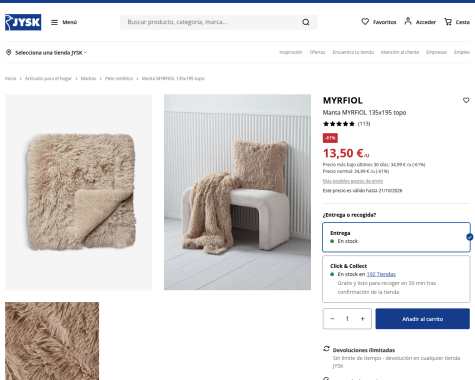This screenshot has width=475, height=380.
Task: Increase quantity with plus button
Action: (x=362, y=319)
